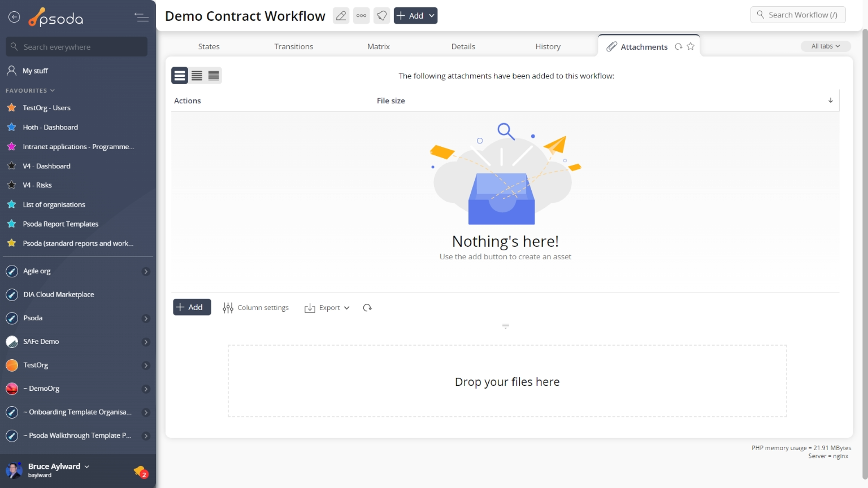Image resolution: width=868 pixels, height=488 pixels.
Task: Switch to the Details tab
Action: [463, 46]
